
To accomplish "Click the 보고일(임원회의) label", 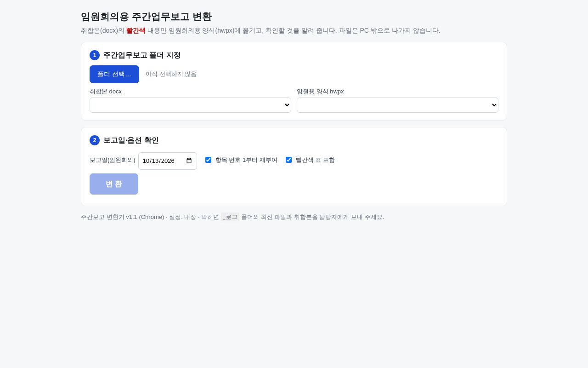I will pyautogui.click(x=113, y=160).
